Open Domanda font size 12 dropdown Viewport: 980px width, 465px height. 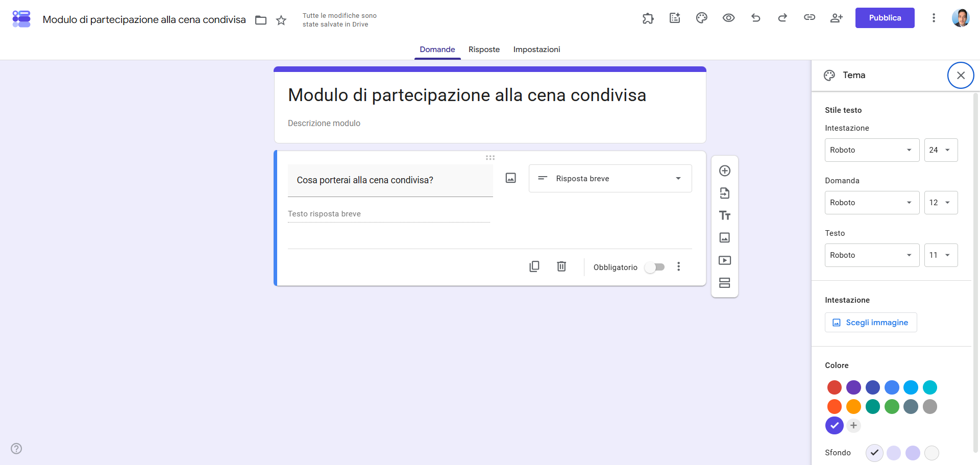click(941, 203)
